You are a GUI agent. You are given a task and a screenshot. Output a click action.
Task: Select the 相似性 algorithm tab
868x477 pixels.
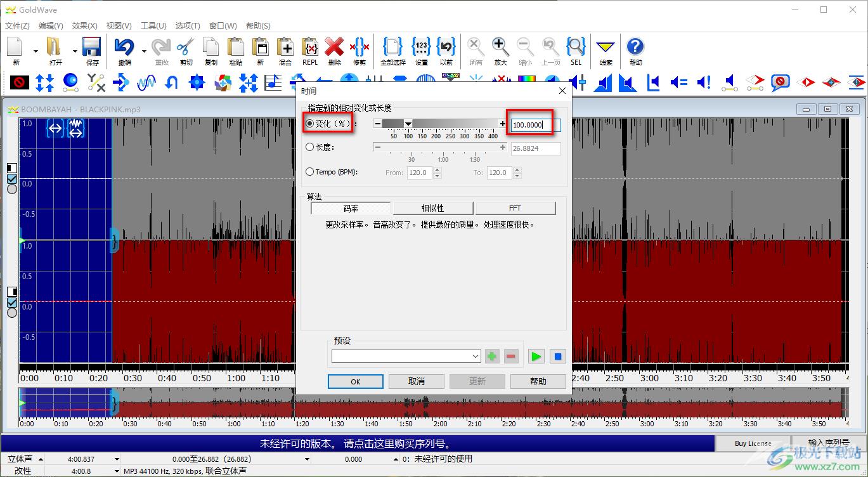coord(433,208)
